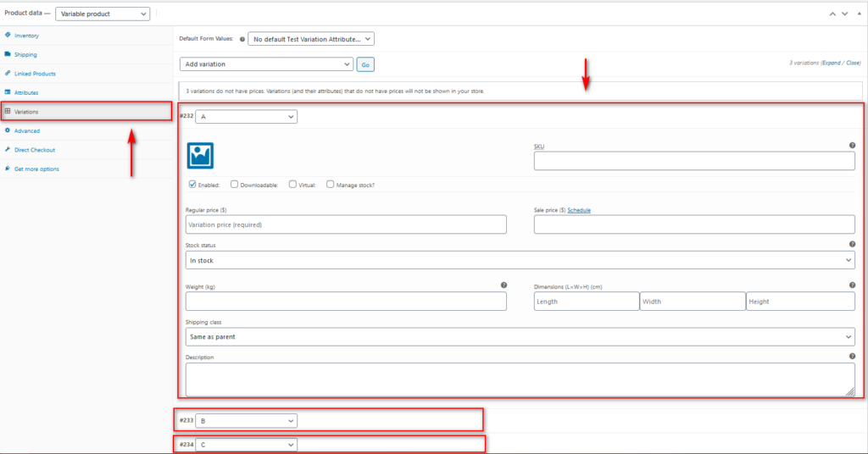Click the Description help question icon
The width and height of the screenshot is (868, 454).
click(x=852, y=356)
